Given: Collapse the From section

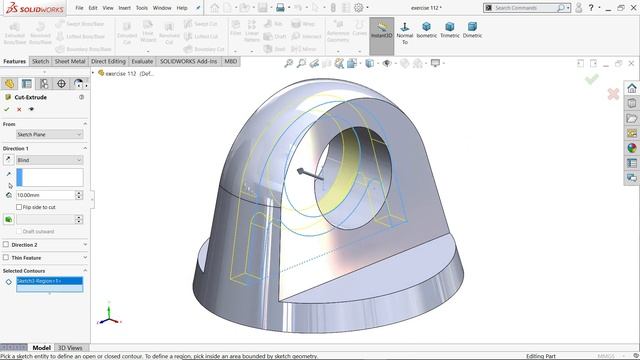Looking at the screenshot, I should click(85, 124).
